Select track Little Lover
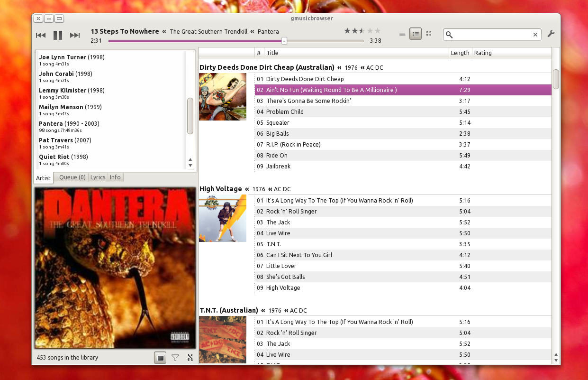Image resolution: width=588 pixels, height=380 pixels. tap(403, 266)
